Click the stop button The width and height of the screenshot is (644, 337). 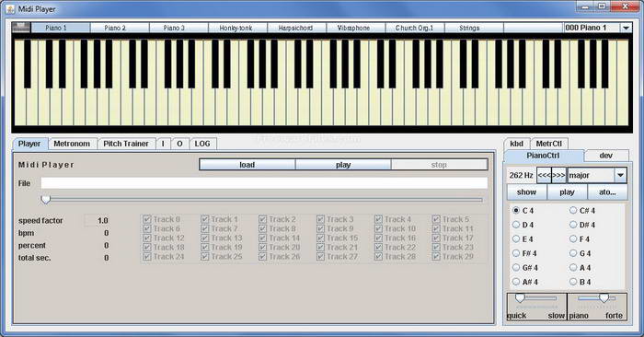(439, 165)
